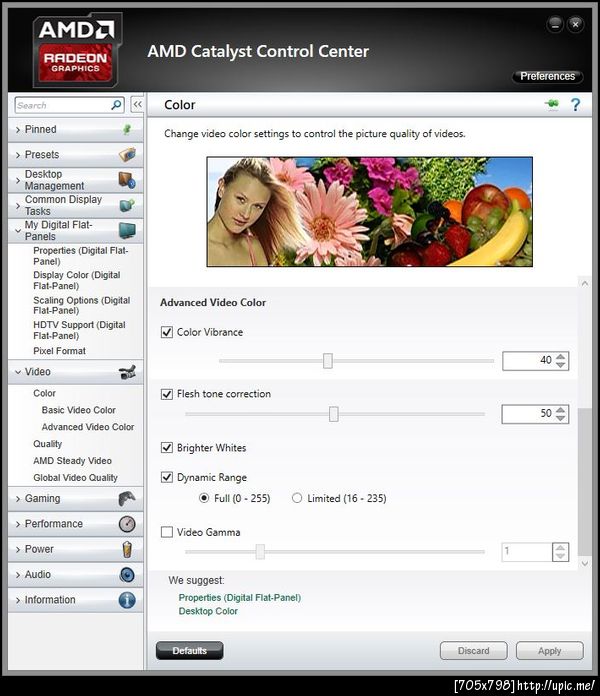Collapse the Video section

click(18, 372)
